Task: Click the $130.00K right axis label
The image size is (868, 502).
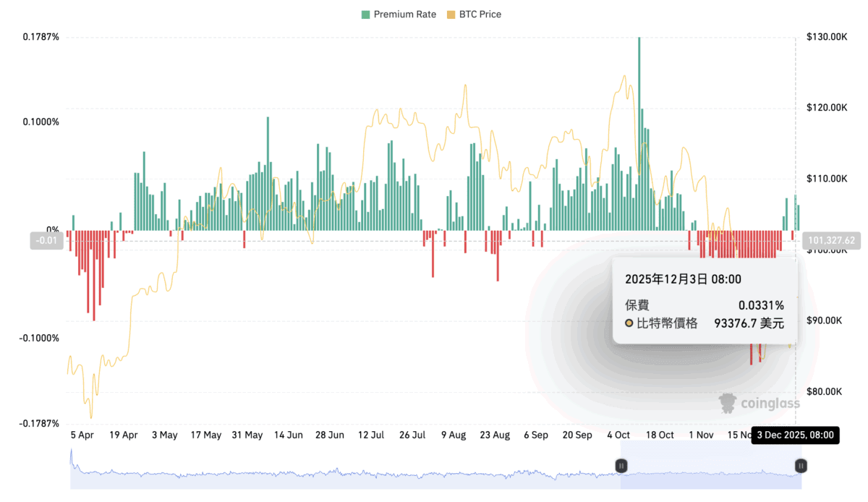Action: (826, 37)
